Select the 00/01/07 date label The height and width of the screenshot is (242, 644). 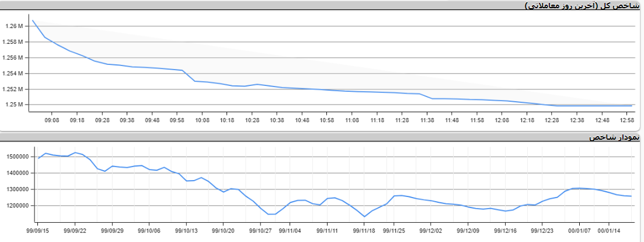579,230
